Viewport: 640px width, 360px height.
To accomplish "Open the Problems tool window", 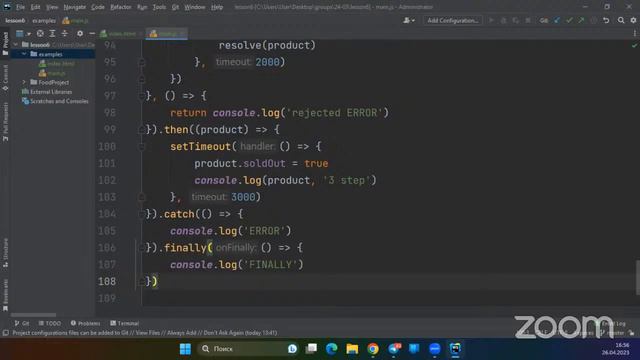I will [85, 323].
